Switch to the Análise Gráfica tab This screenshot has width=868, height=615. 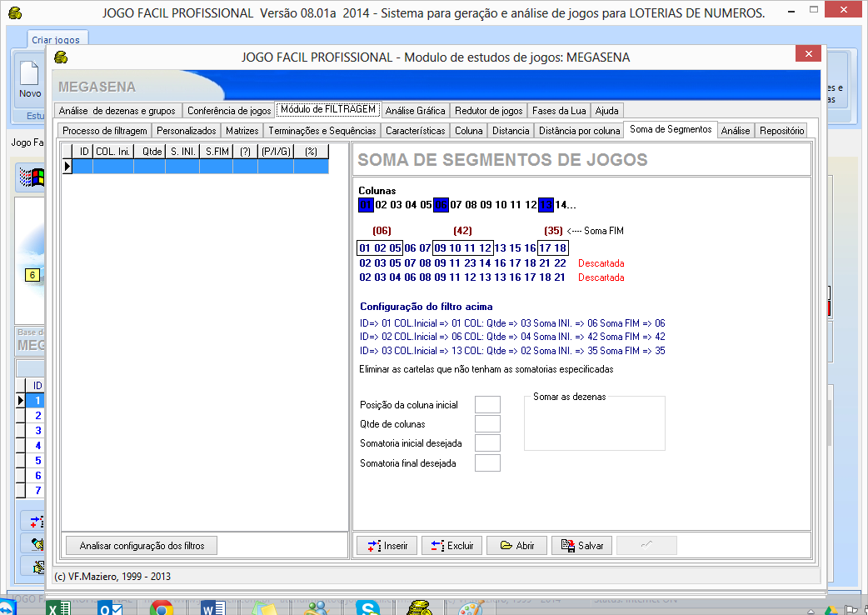(415, 110)
